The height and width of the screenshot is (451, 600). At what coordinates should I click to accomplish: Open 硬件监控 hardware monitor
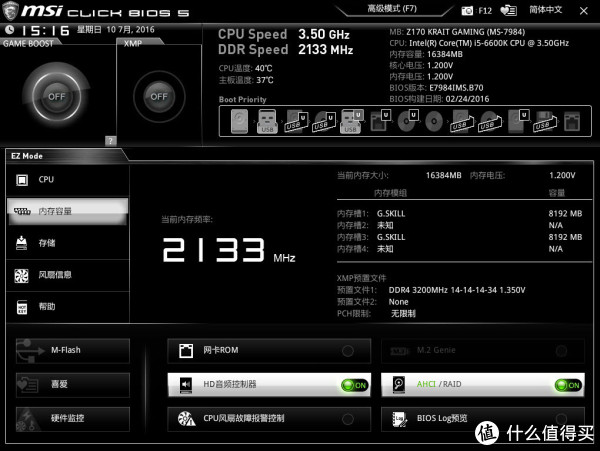click(x=72, y=418)
